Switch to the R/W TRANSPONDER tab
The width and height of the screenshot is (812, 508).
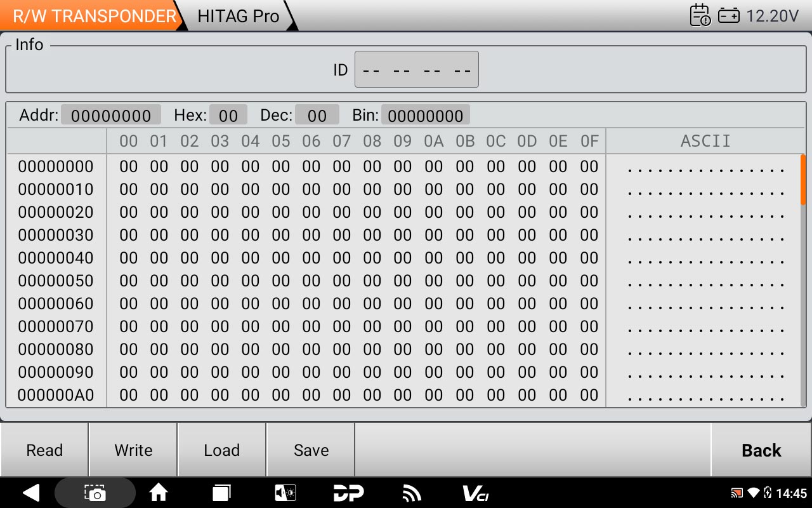(94, 16)
